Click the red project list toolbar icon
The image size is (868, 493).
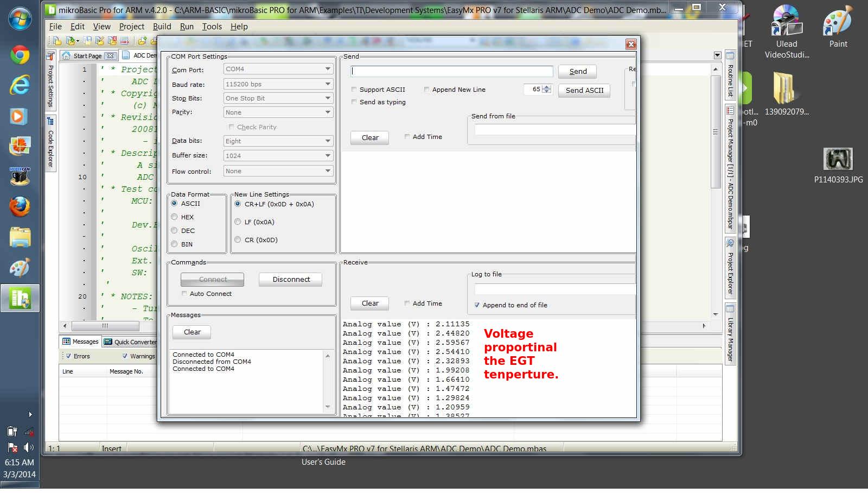(x=124, y=41)
